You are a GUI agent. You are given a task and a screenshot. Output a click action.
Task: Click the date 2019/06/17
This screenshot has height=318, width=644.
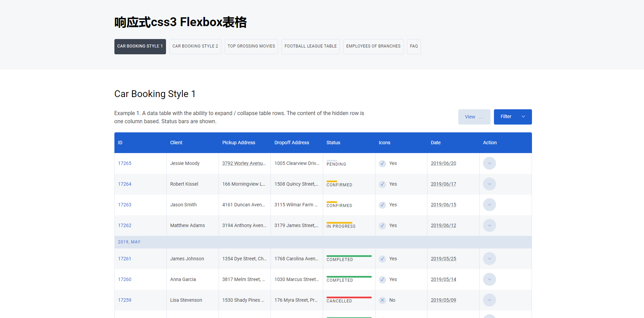[443, 184]
